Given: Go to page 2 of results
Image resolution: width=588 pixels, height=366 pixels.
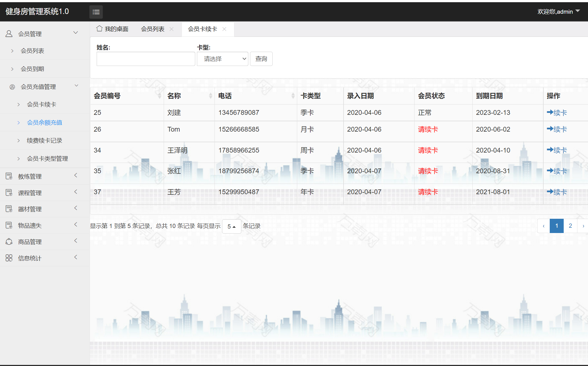Looking at the screenshot, I should point(570,226).
